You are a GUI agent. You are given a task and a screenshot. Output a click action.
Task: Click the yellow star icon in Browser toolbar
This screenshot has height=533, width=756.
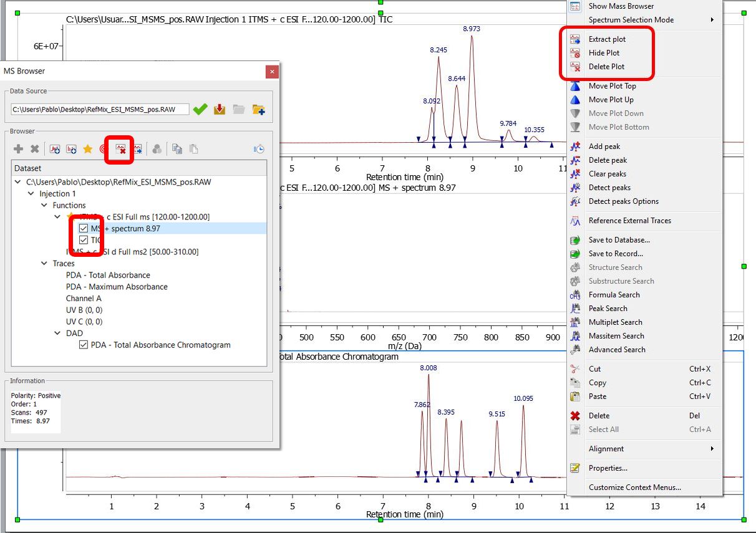[x=88, y=149]
